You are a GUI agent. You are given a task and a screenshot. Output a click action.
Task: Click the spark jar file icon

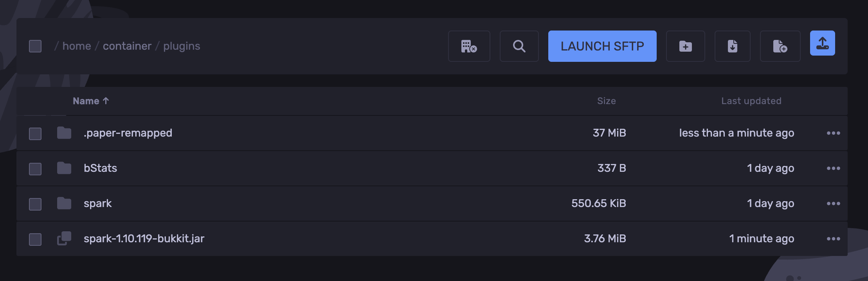[x=64, y=238]
